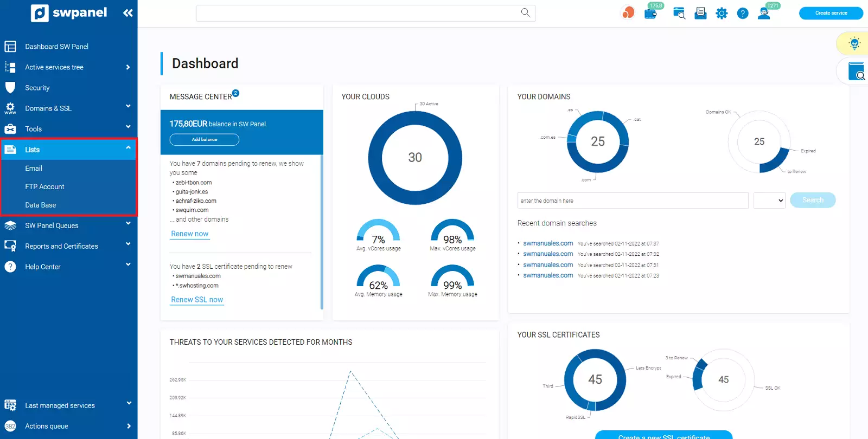Open settings gear in top bar

click(722, 14)
